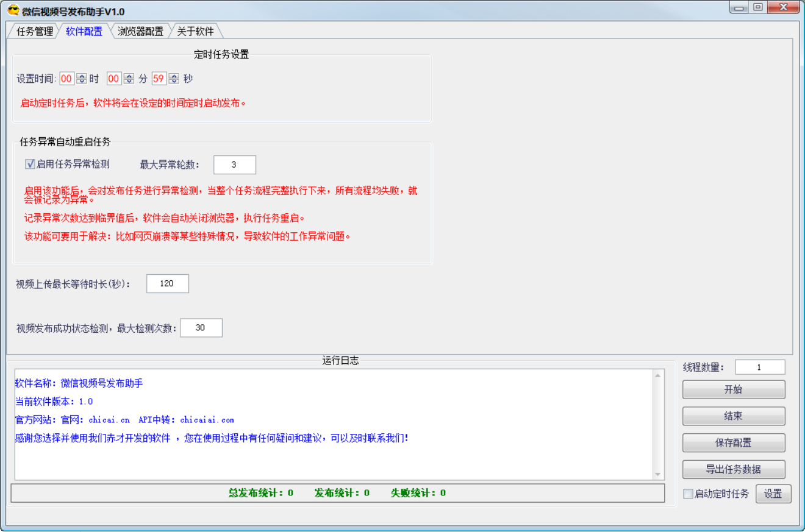
Task: Click the 设置 button
Action: pyautogui.click(x=773, y=494)
